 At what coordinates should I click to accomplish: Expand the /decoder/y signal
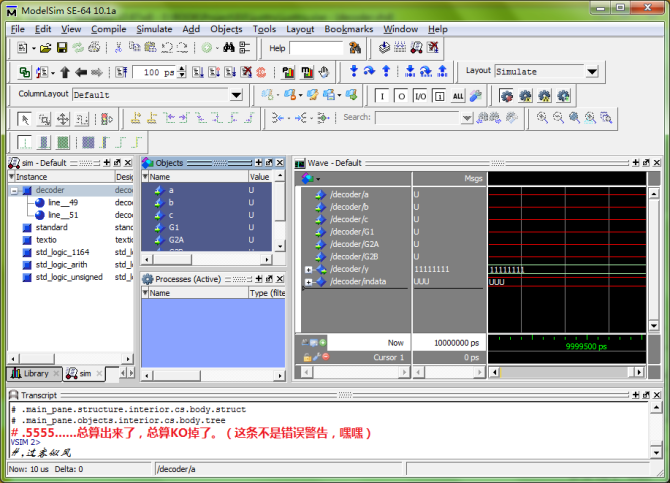tap(308, 270)
